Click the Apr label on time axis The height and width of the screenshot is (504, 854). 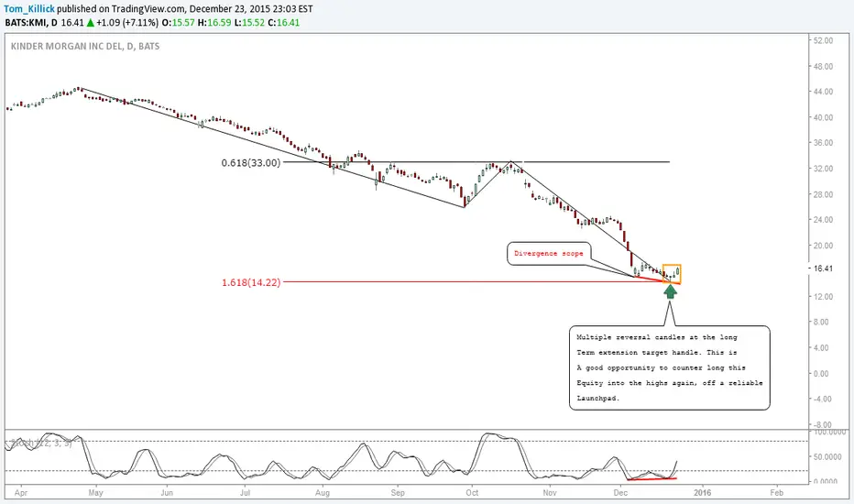pyautogui.click(x=21, y=493)
